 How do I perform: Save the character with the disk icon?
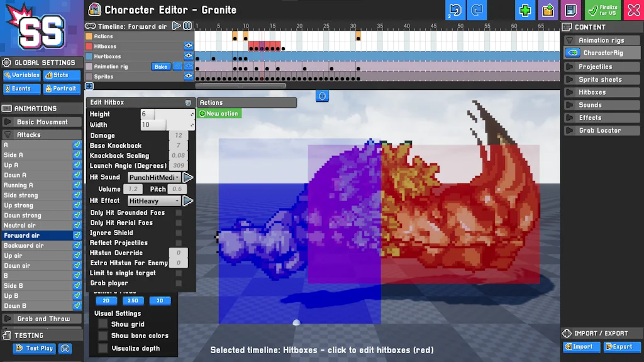pos(570,10)
